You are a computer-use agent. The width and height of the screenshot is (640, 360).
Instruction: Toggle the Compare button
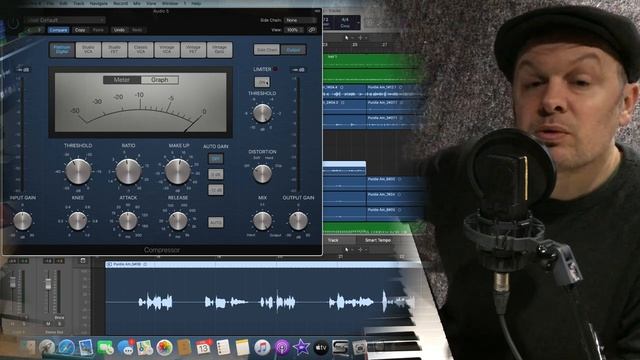point(58,30)
